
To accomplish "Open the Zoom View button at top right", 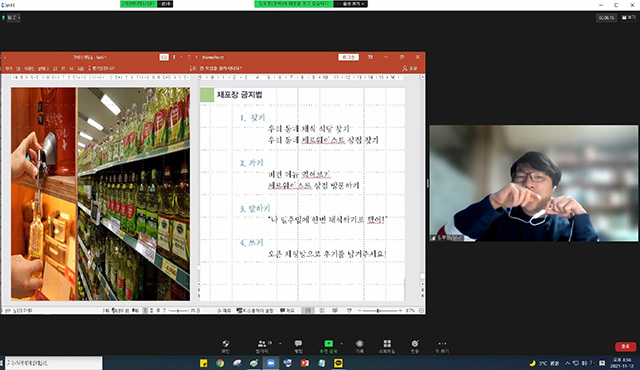I will 629,18.
